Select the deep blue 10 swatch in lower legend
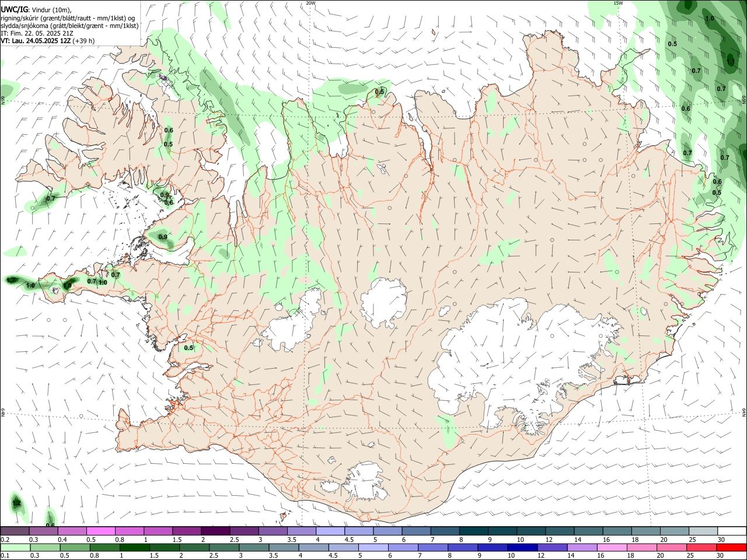Viewport: 747px width, 560px height. tap(522, 547)
